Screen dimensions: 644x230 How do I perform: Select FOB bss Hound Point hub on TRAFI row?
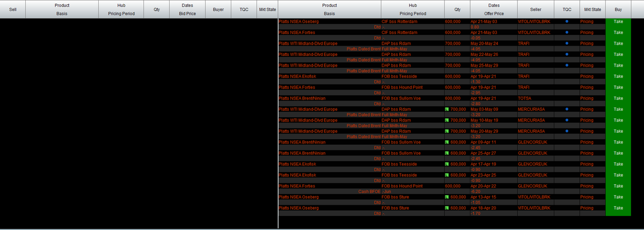coord(402,87)
